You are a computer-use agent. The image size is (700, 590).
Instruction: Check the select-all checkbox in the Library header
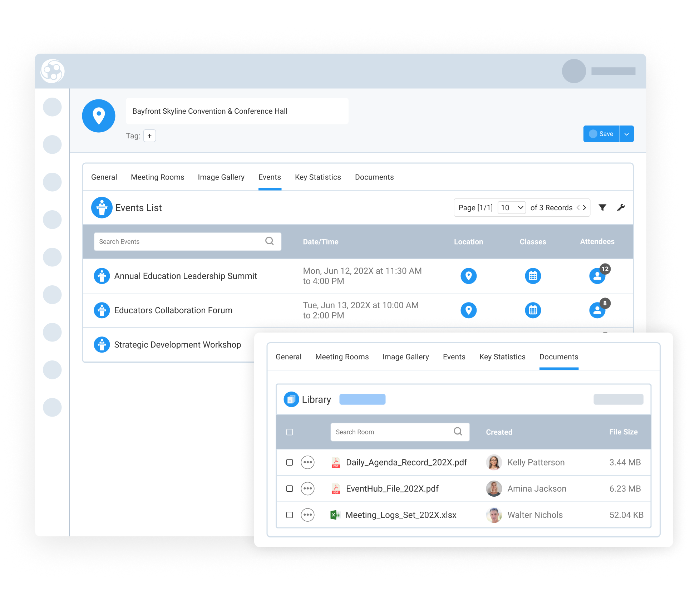[x=289, y=432]
